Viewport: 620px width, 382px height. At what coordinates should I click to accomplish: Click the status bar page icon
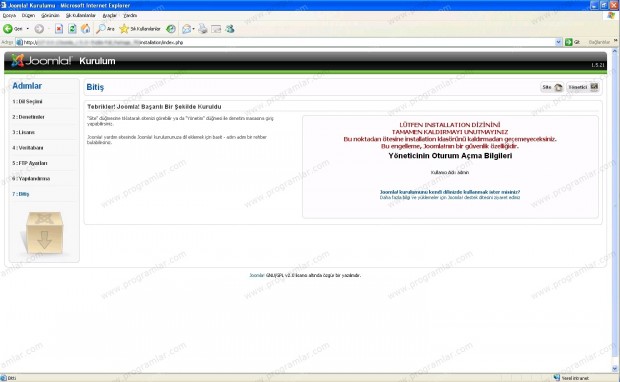coord(4,378)
